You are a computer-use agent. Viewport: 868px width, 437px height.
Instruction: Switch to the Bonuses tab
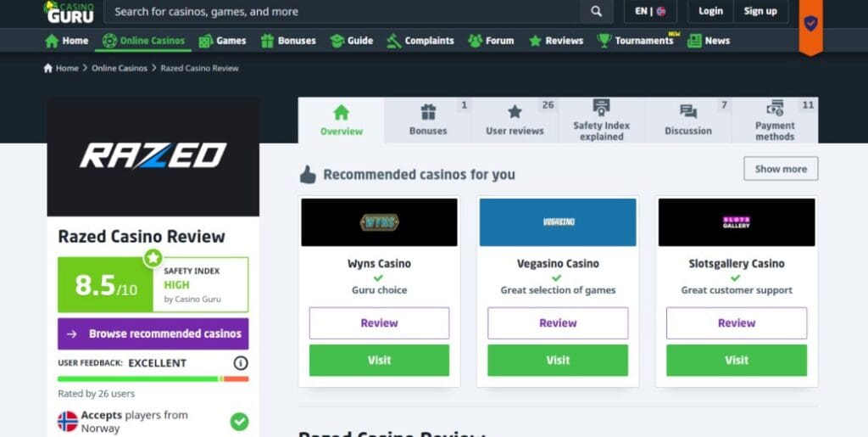coord(428,120)
